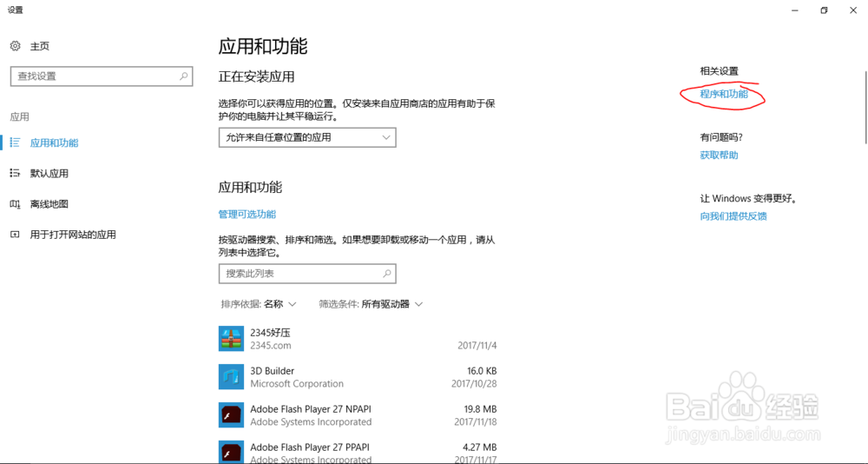Click the 2345好压 app icon
The image size is (868, 464).
click(x=231, y=339)
